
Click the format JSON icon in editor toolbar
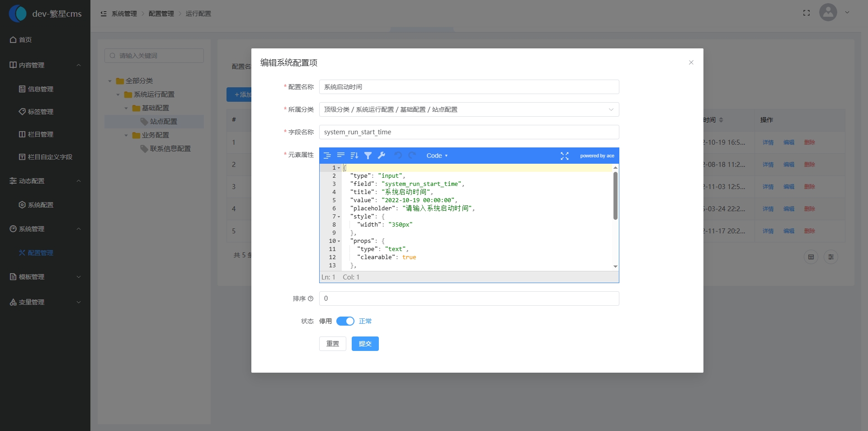pos(327,156)
